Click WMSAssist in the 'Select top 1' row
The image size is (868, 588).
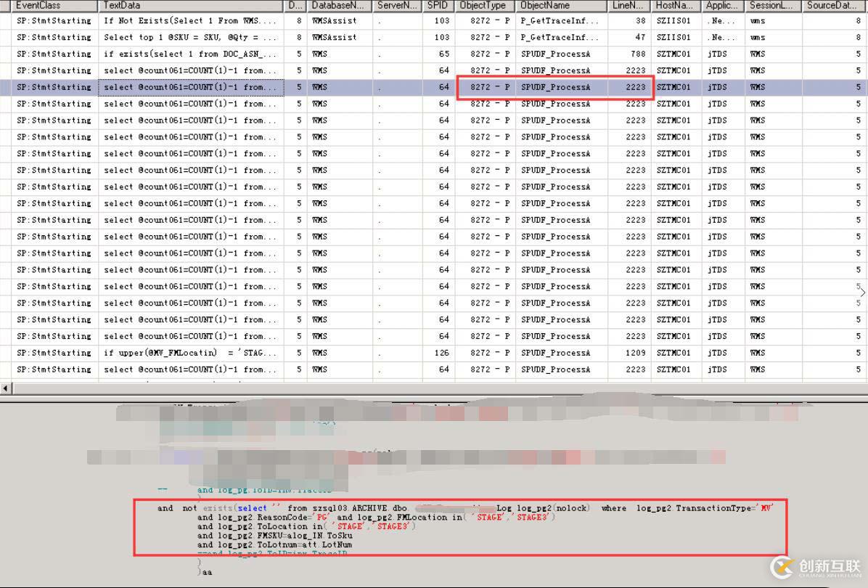pos(335,37)
